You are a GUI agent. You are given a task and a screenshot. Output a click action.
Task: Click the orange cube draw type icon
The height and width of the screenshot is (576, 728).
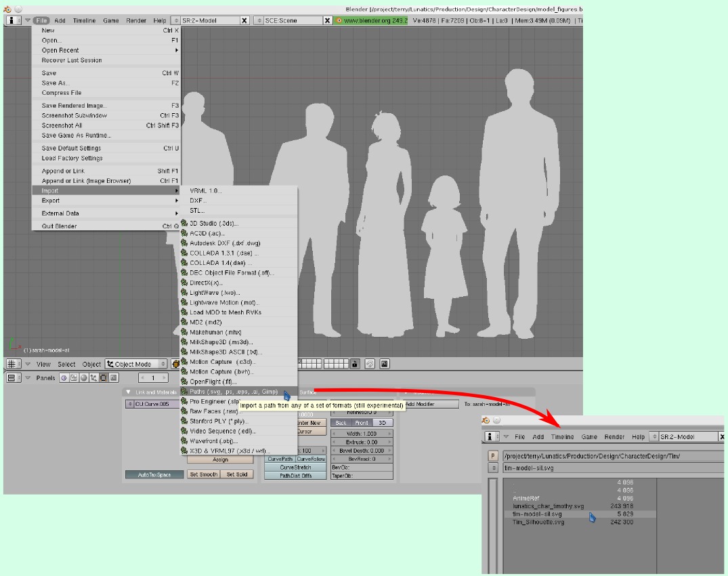(x=175, y=364)
